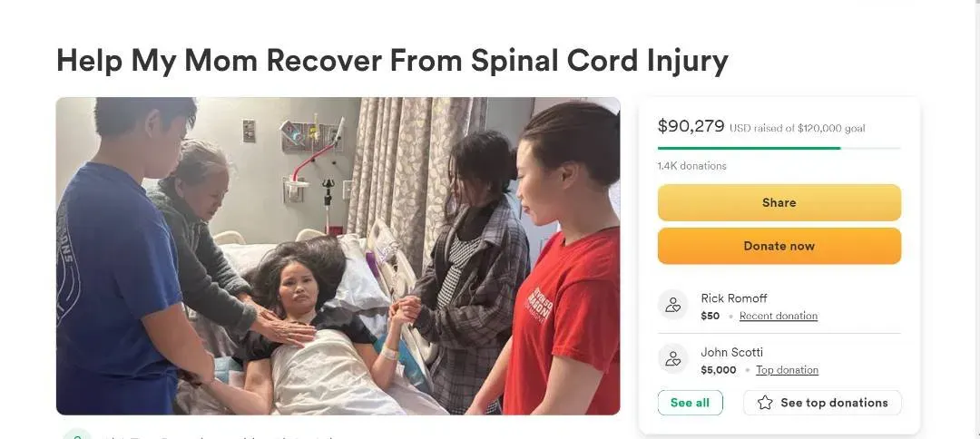Click the hospital campaign photo

pos(338,256)
